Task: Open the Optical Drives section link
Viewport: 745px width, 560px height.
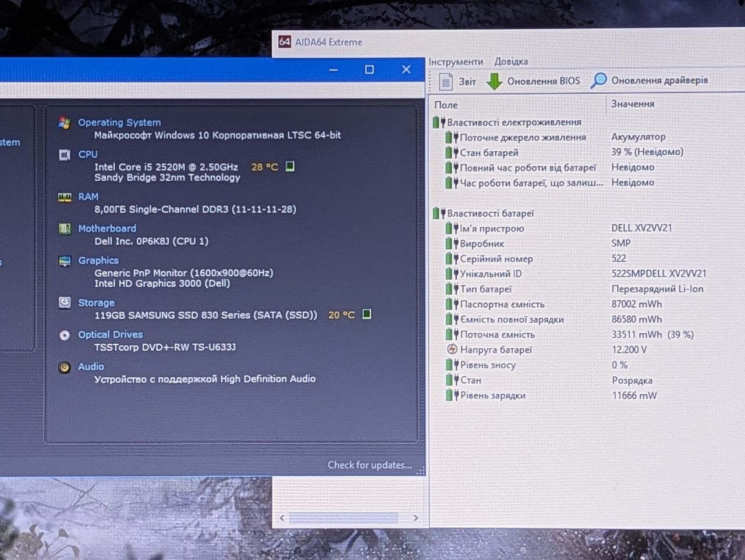Action: click(111, 335)
